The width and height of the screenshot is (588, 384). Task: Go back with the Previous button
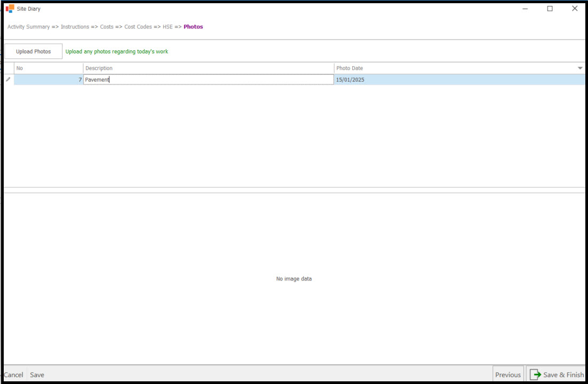[507, 374]
